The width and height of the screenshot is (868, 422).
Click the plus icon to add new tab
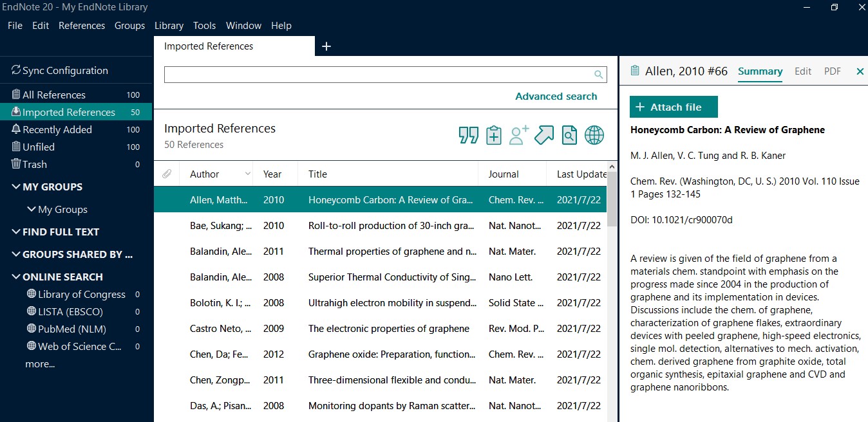(x=326, y=46)
